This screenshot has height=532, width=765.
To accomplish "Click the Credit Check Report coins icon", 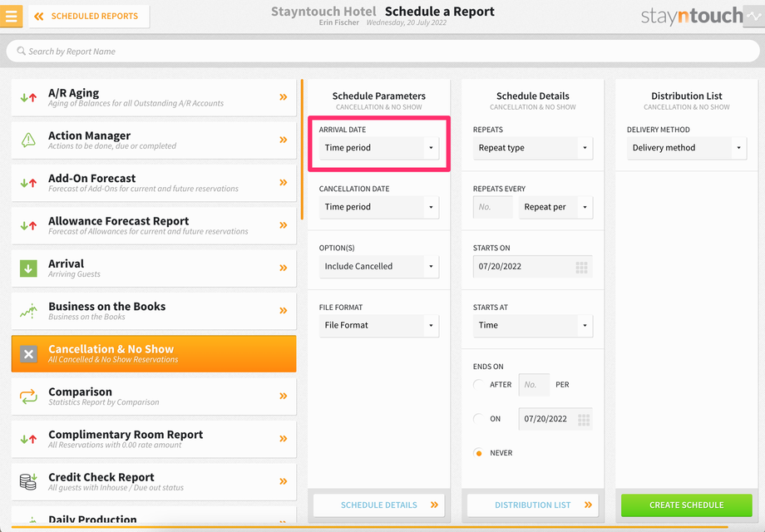I will point(28,481).
